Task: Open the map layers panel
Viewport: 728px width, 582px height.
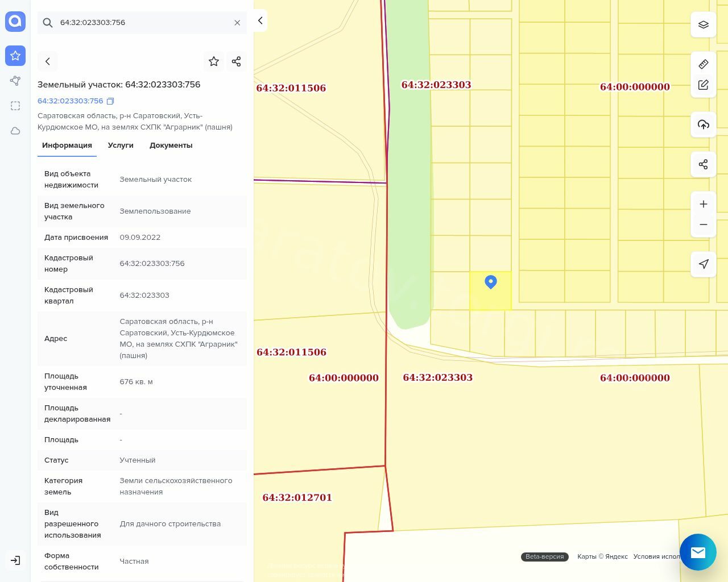Action: tap(703, 24)
